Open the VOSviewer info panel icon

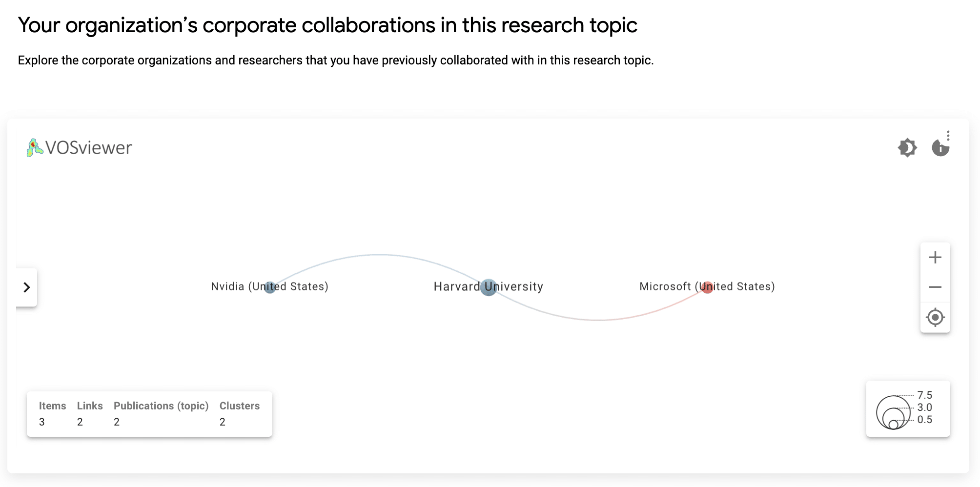pyautogui.click(x=940, y=148)
